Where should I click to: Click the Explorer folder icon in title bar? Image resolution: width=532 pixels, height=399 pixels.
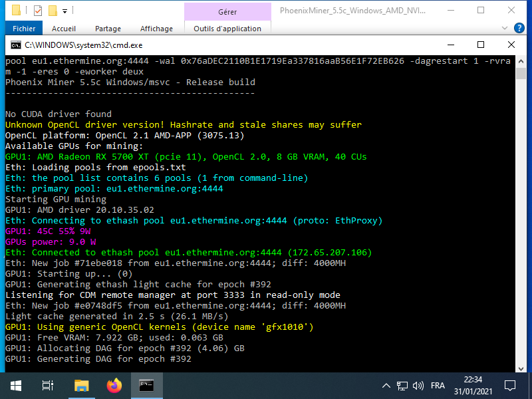tap(16, 10)
